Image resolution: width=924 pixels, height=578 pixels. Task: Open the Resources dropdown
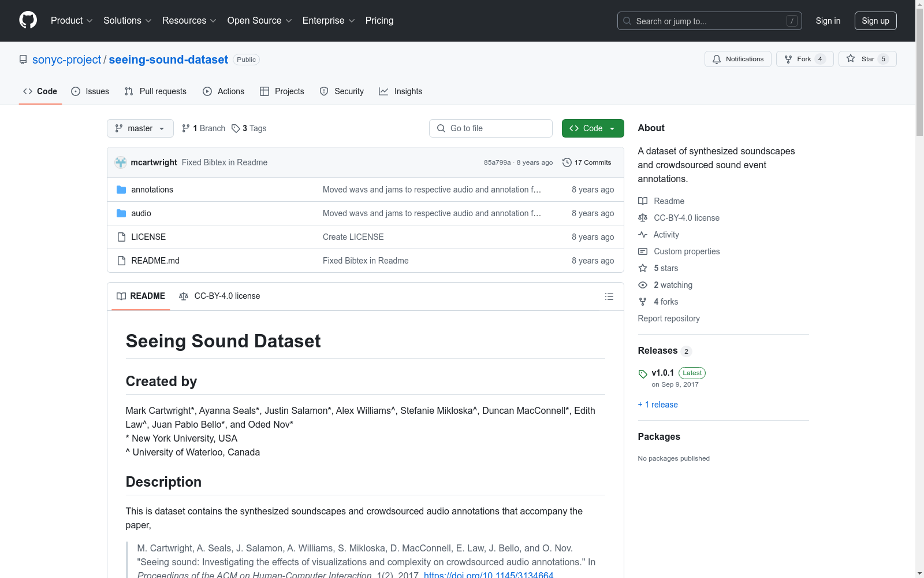click(189, 20)
